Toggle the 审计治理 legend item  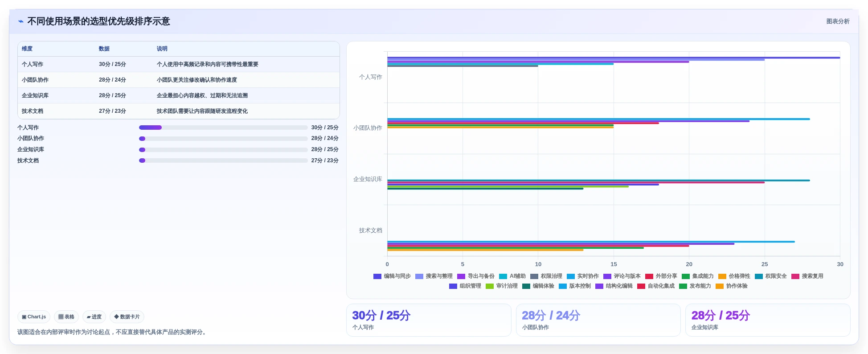(x=502, y=286)
